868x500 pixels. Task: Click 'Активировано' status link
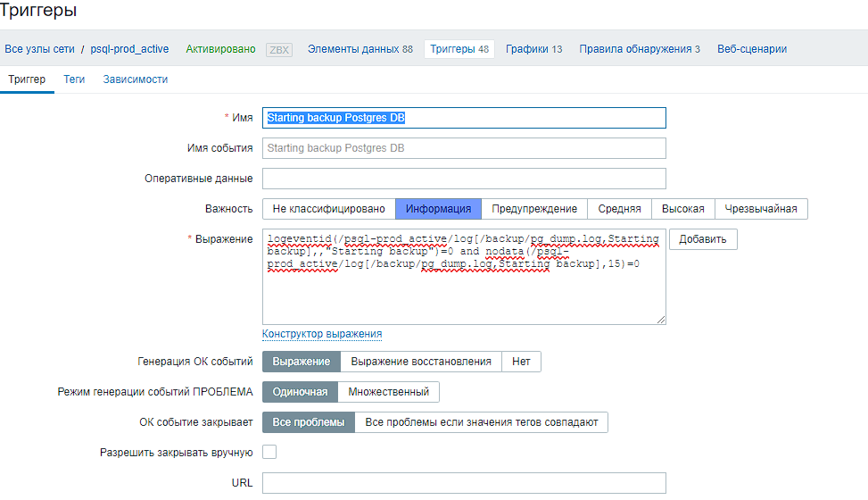click(x=220, y=49)
